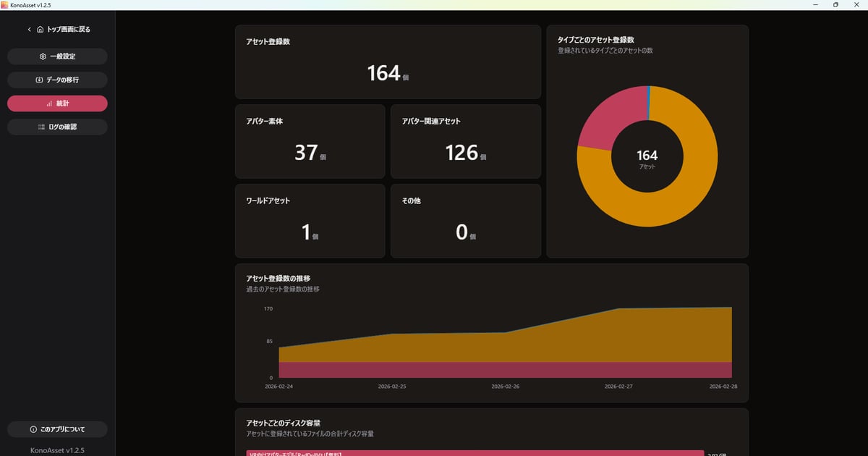868x456 pixels.
Task: Click the list icon on ログの確認
Action: click(x=41, y=127)
